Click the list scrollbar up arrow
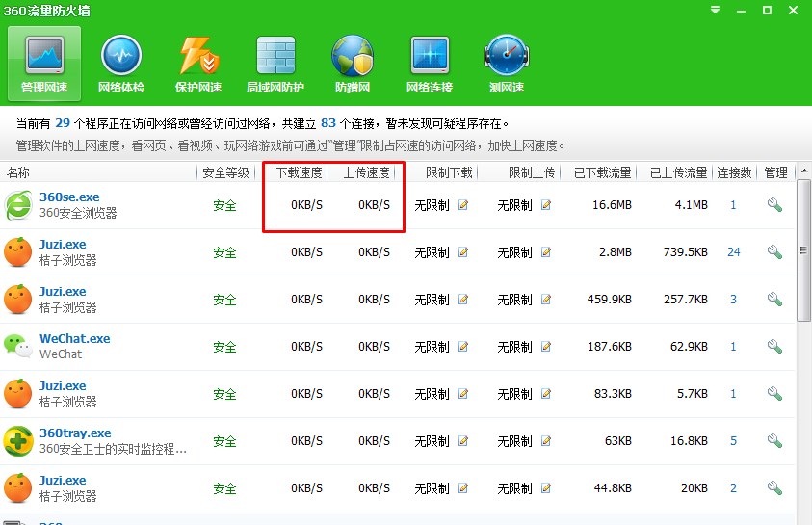Image resolution: width=812 pixels, height=525 pixels. pos(803,171)
